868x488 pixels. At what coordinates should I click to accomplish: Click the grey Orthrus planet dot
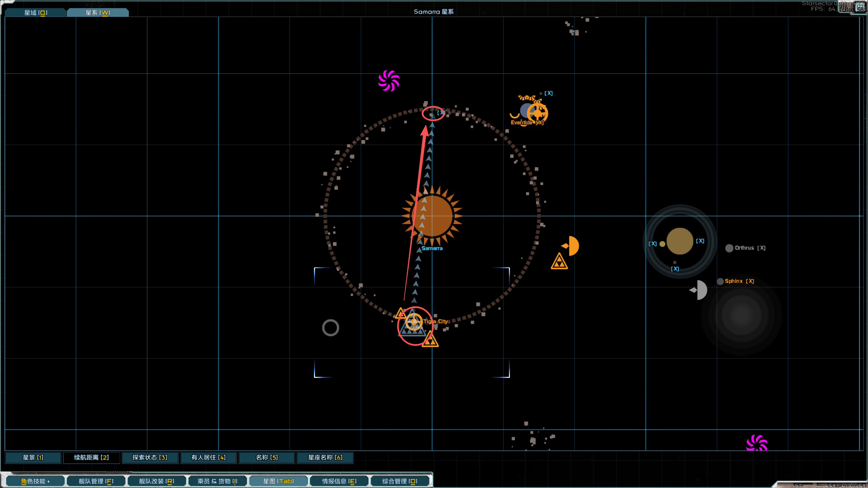[729, 248]
